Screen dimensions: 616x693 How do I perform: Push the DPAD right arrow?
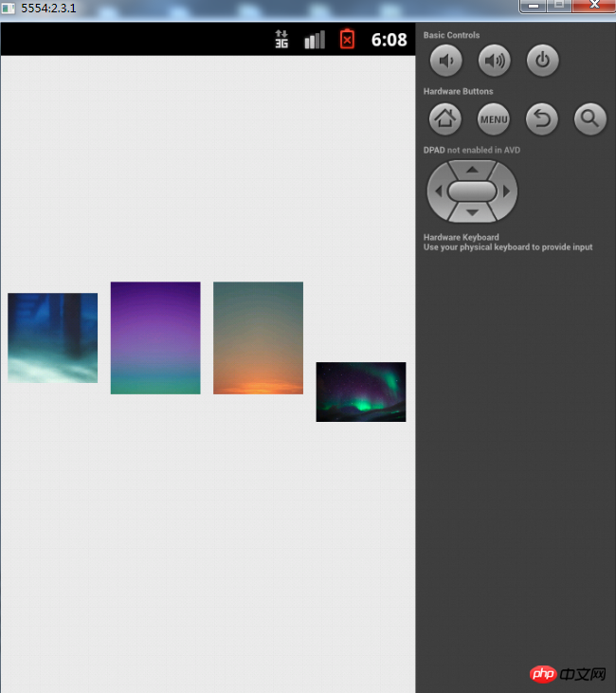[x=507, y=191]
